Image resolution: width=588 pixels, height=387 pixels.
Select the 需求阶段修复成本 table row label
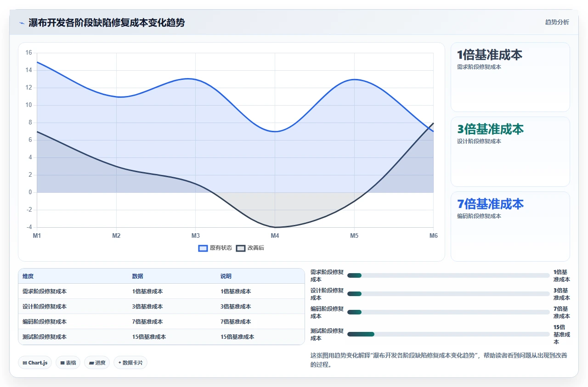pos(45,292)
